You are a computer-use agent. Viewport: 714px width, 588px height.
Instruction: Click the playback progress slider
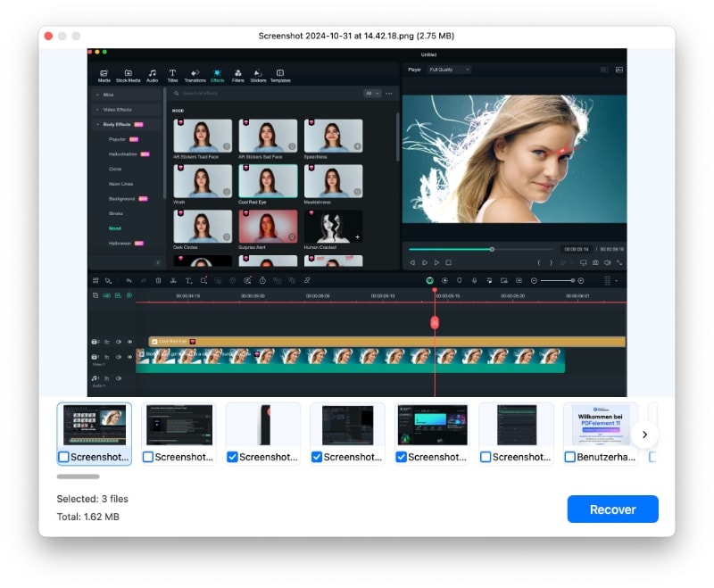493,248
